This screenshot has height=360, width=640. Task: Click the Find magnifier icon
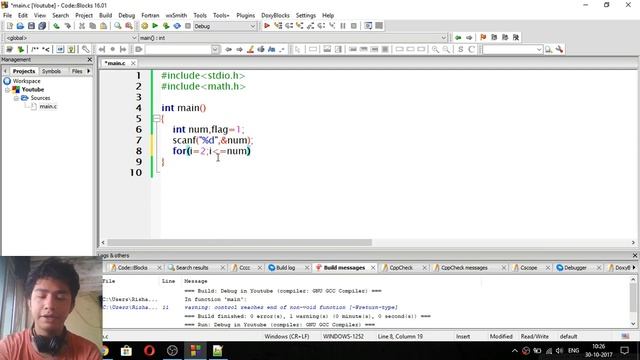[118, 26]
